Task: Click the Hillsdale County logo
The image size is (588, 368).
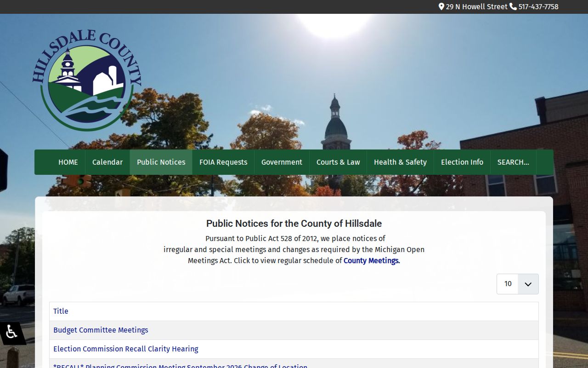Action: coord(87,80)
